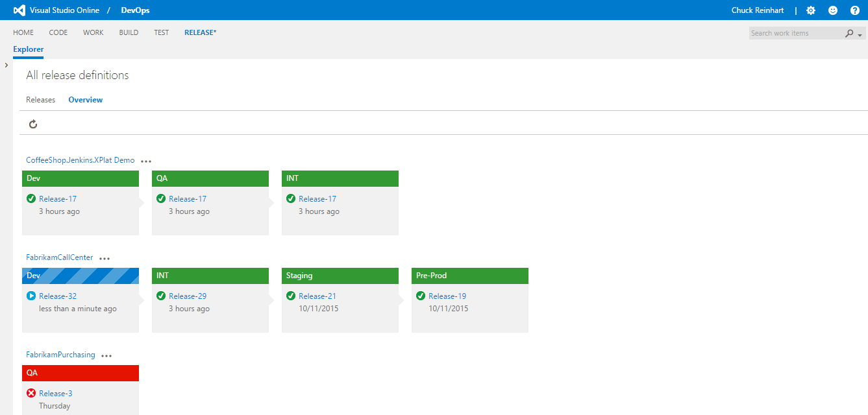The height and width of the screenshot is (415, 868).
Task: Open Chuck Reinhart user menu
Action: pyautogui.click(x=759, y=10)
